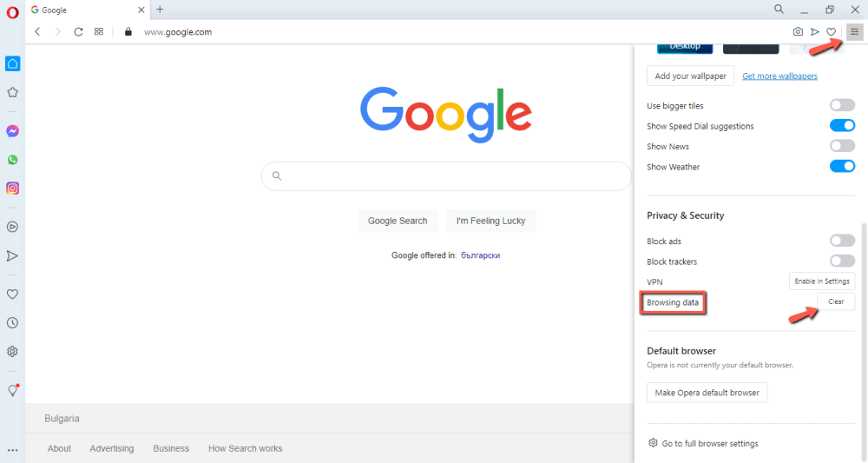The width and height of the screenshot is (868, 463).
Task: Click the Privacy & Security heading
Action: tap(686, 215)
